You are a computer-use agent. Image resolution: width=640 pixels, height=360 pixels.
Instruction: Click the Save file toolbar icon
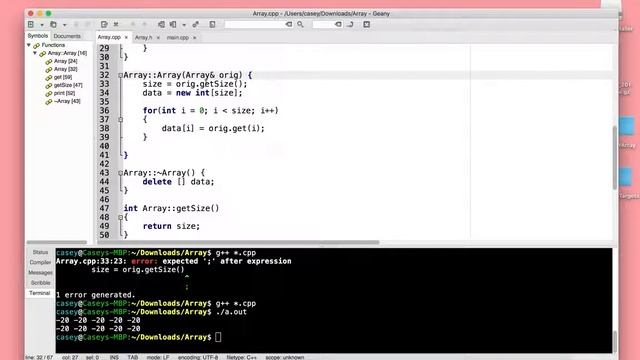pos(76,24)
